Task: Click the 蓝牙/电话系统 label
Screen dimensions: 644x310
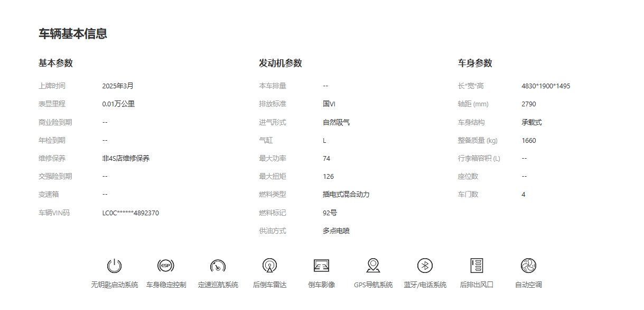Action: coord(425,285)
